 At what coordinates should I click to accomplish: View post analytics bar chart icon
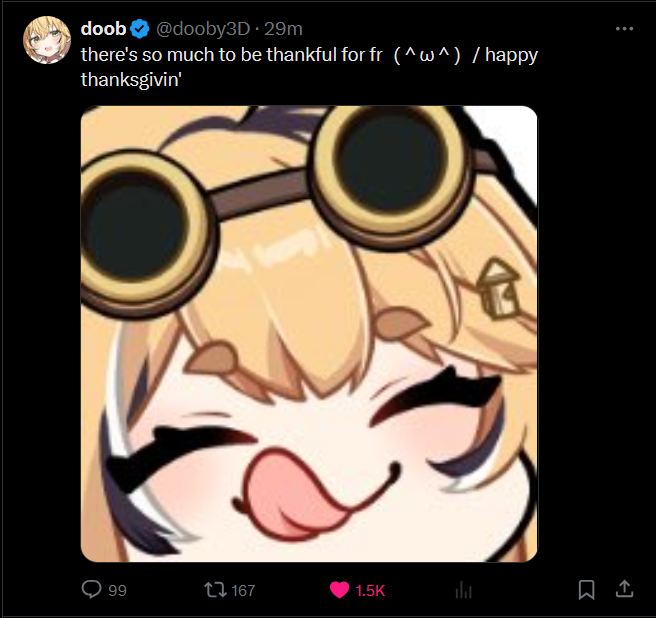[463, 590]
